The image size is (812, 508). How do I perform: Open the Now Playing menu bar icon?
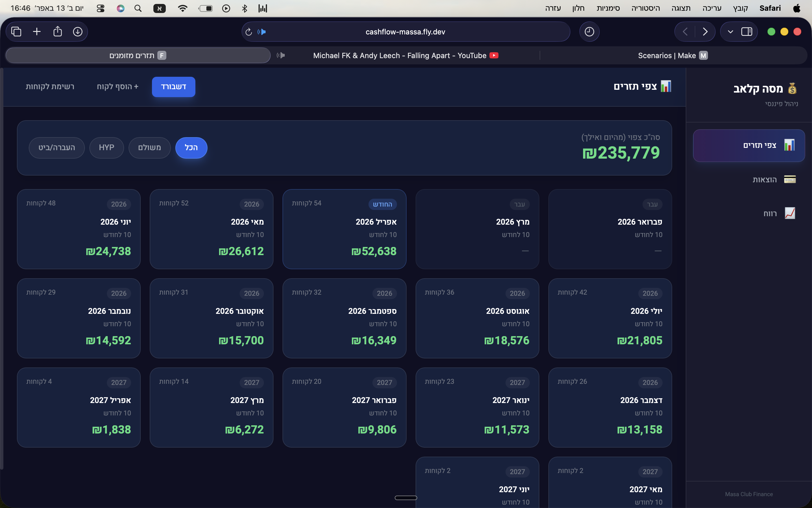pos(226,8)
